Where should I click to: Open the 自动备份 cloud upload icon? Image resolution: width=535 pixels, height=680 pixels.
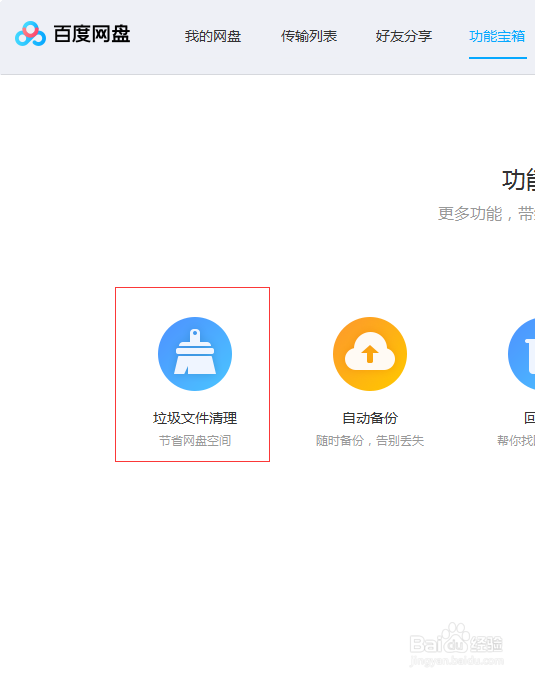coord(370,353)
